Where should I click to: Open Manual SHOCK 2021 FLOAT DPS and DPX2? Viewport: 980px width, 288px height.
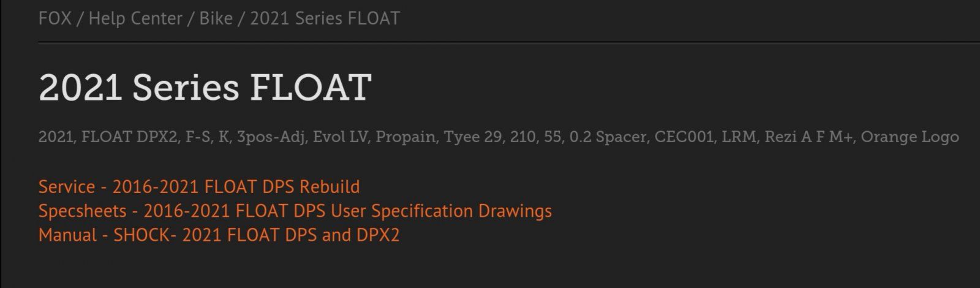pos(219,235)
